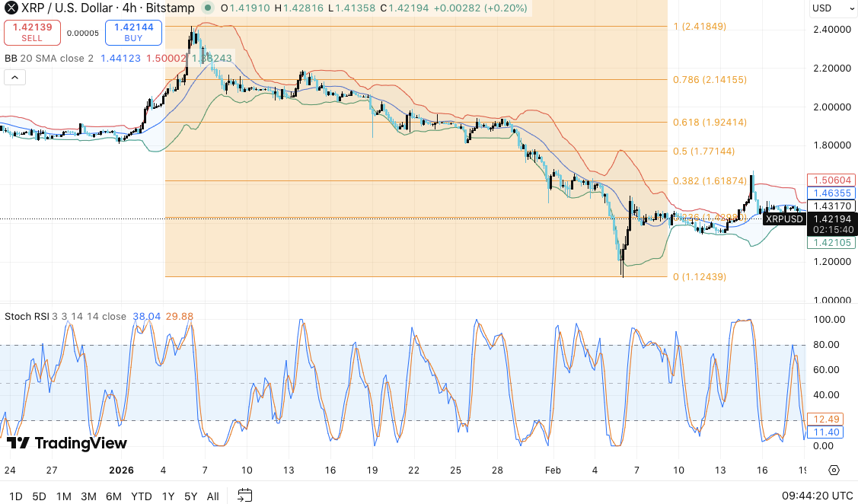This screenshot has width=858, height=504.
Task: Open the go-to-date calendar icon
Action: (x=244, y=496)
